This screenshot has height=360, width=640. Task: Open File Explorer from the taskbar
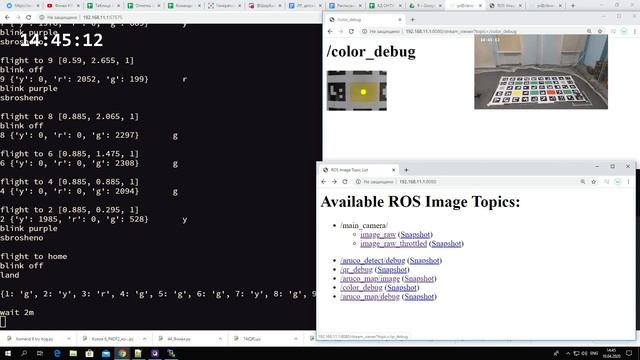coord(73,353)
